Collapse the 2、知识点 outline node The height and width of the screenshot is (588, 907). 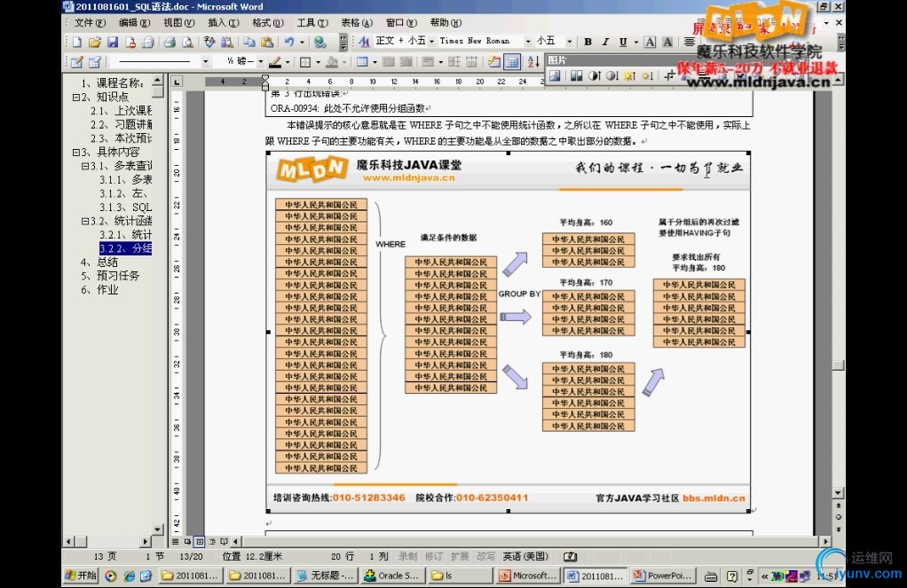click(x=75, y=98)
